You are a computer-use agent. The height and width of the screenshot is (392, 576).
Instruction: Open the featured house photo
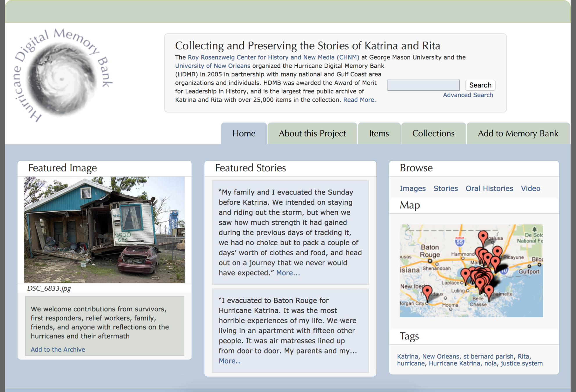[x=104, y=230]
